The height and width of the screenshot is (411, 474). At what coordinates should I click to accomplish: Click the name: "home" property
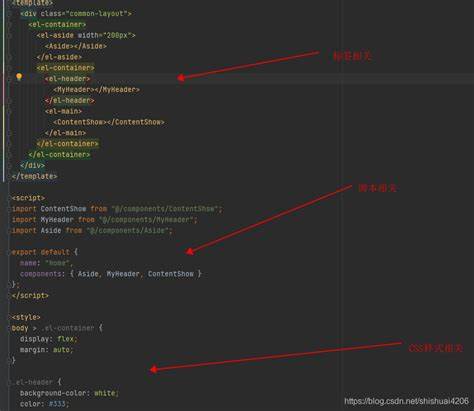(x=46, y=263)
